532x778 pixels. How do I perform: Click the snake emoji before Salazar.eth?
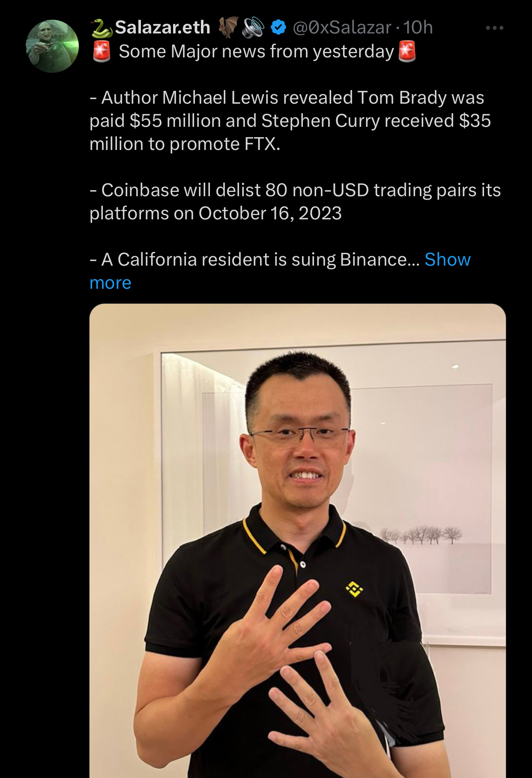pos(102,28)
